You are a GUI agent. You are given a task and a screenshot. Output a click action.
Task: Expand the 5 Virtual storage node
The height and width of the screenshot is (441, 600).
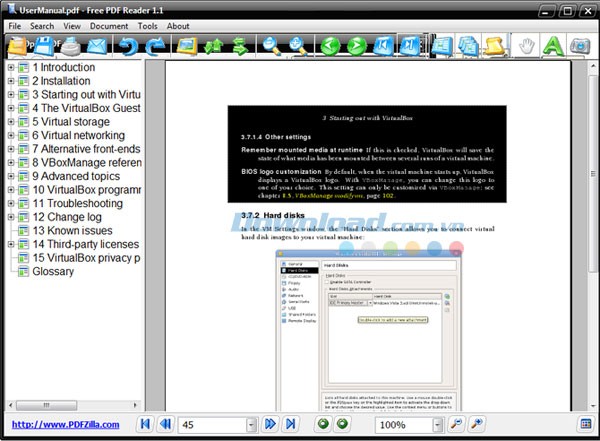pyautogui.click(x=11, y=122)
